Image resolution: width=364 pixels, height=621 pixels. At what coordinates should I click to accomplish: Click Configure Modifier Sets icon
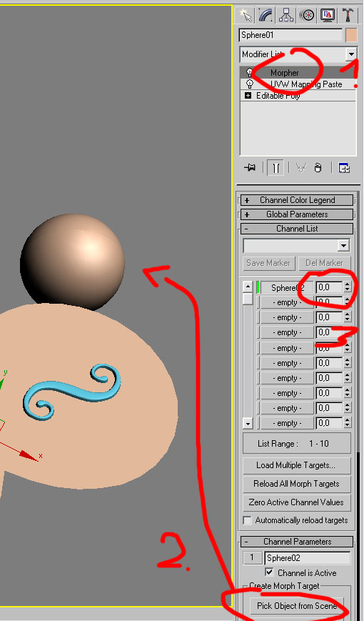[x=344, y=168]
